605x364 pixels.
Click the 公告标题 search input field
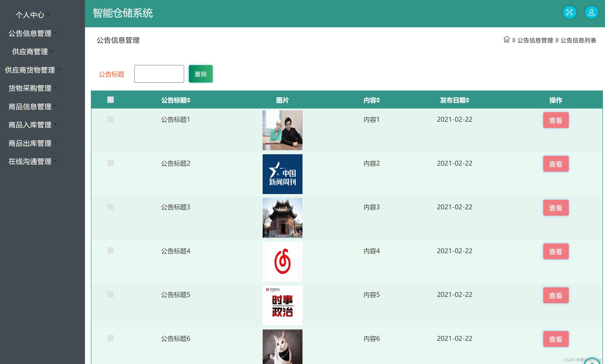click(x=159, y=74)
